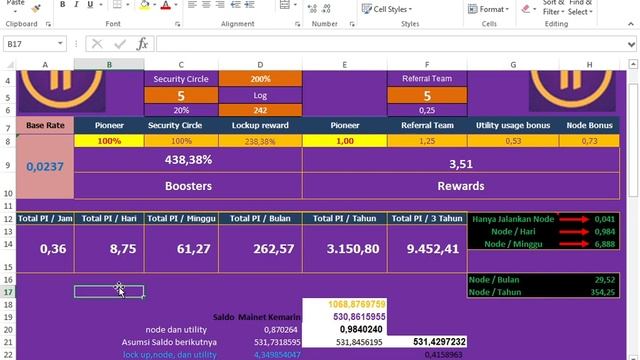Select the cell showing 1068,8769759
640x360 pixels.
point(345,304)
